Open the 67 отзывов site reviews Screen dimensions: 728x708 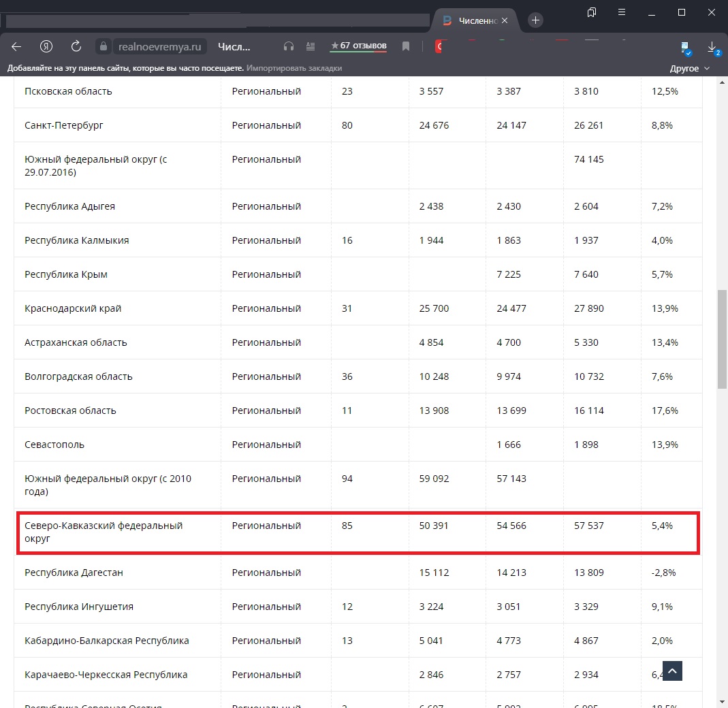coord(358,46)
